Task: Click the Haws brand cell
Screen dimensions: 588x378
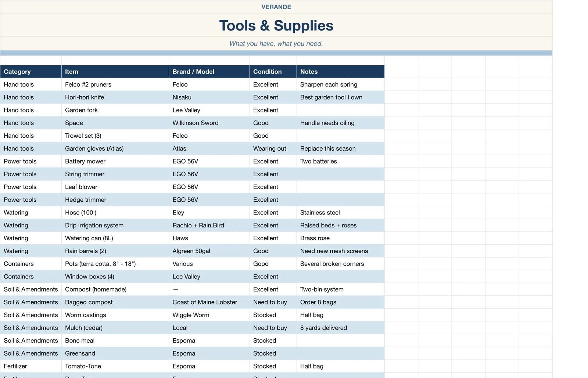Action: (209, 238)
